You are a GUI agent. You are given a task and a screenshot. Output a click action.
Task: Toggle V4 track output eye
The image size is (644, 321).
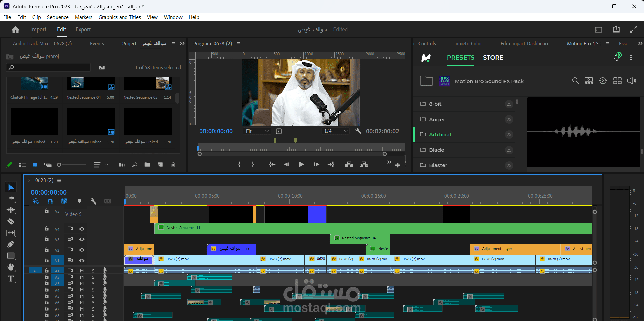point(82,229)
